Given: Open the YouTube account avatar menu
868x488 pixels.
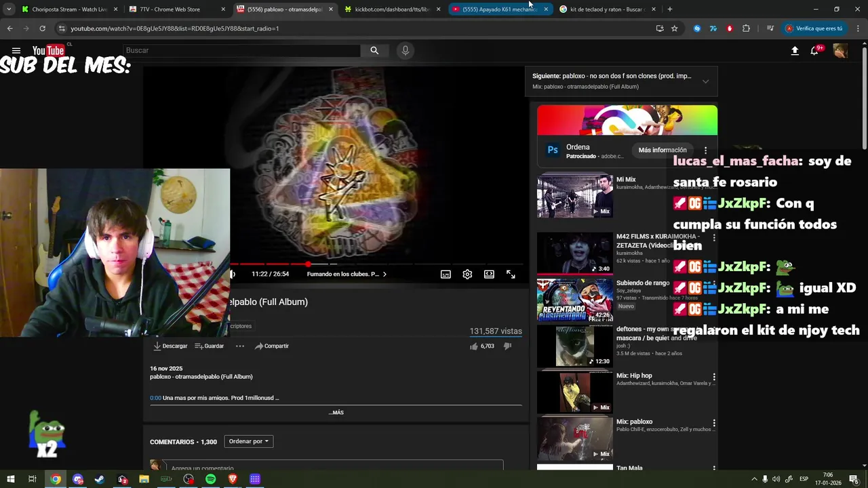Looking at the screenshot, I should pyautogui.click(x=840, y=51).
